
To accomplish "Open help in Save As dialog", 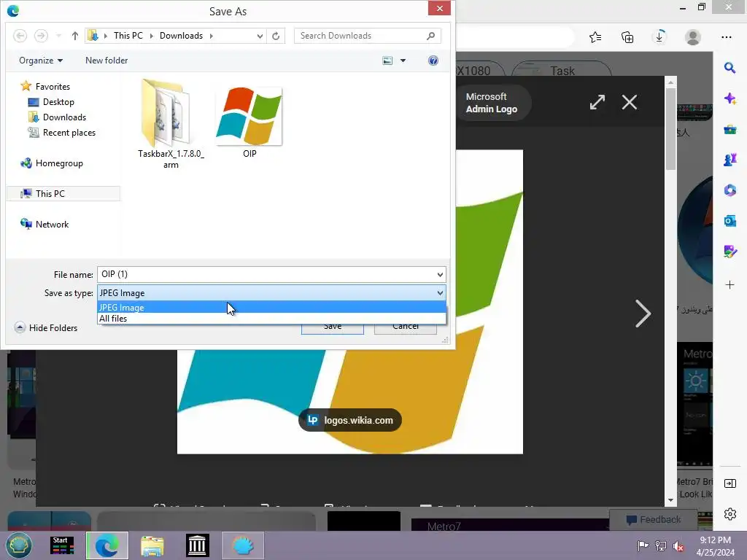I will coord(433,61).
